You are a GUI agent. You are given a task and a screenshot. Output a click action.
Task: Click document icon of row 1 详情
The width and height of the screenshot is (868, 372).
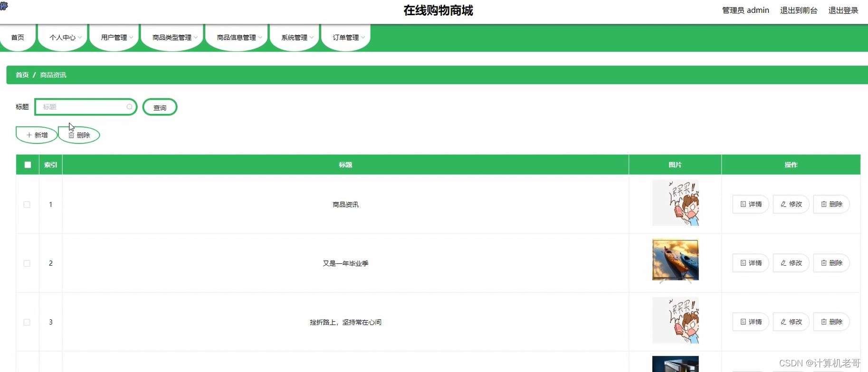pos(743,204)
